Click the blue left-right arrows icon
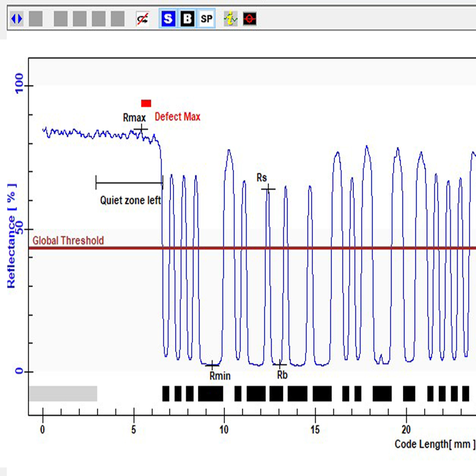 pyautogui.click(x=17, y=19)
